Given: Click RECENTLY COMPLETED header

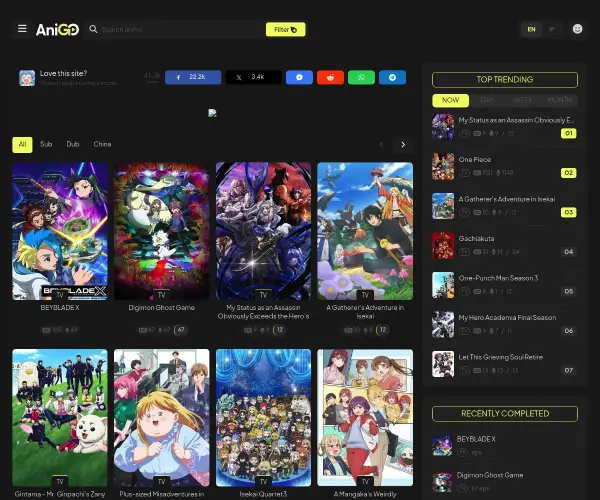Looking at the screenshot, I should pos(505,414).
